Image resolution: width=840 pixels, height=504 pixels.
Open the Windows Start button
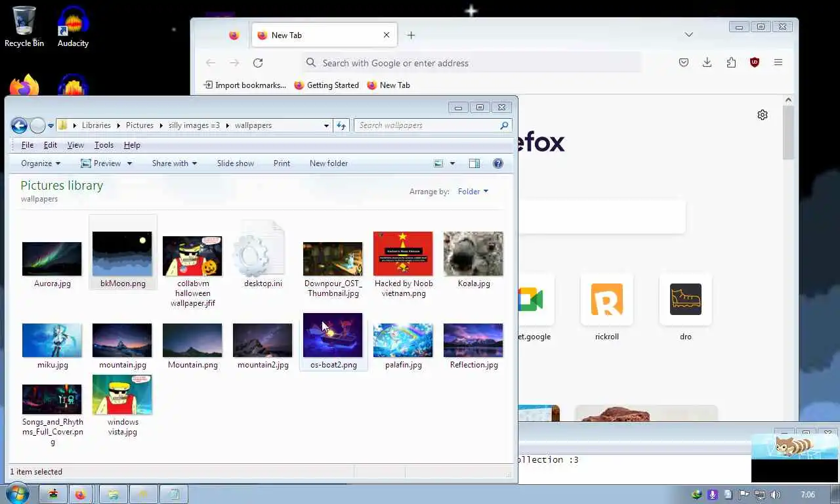coord(17,493)
